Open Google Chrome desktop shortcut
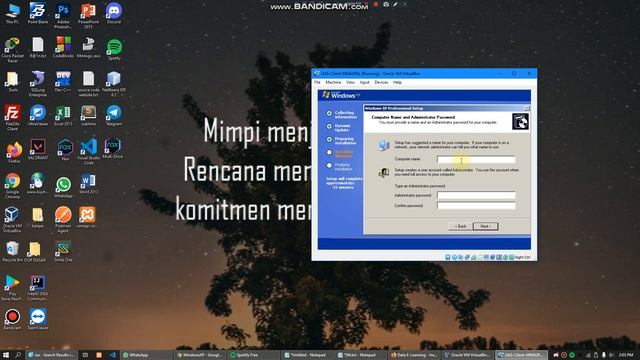The image size is (640, 360). coord(13,185)
